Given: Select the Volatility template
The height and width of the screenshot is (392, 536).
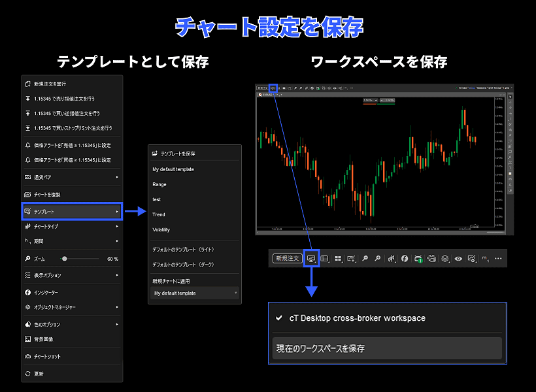Looking at the screenshot, I should pos(195,229).
